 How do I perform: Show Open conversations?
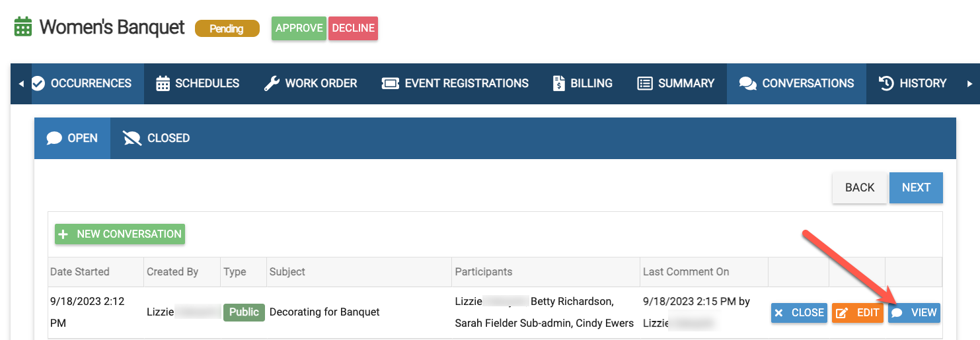(73, 138)
